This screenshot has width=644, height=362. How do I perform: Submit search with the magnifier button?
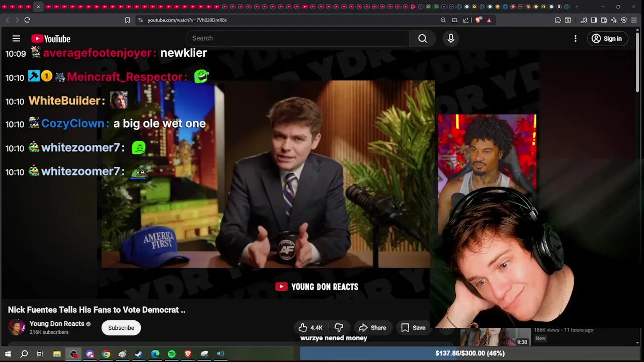[423, 38]
